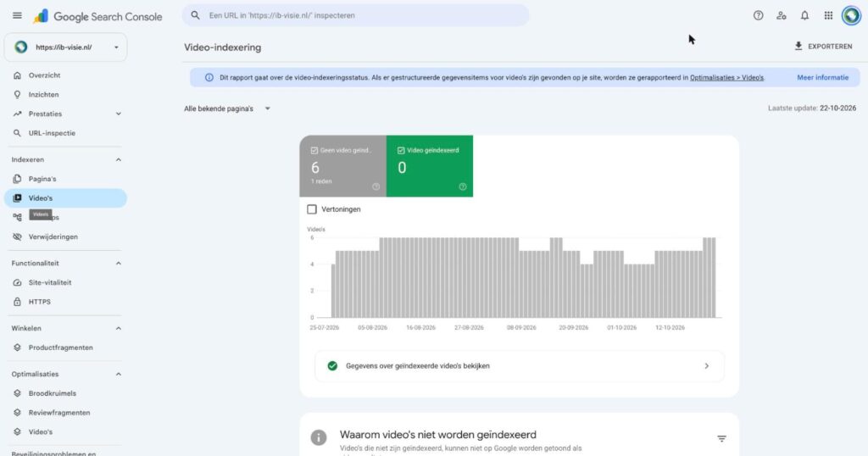Open the Google apps grid

828,15
